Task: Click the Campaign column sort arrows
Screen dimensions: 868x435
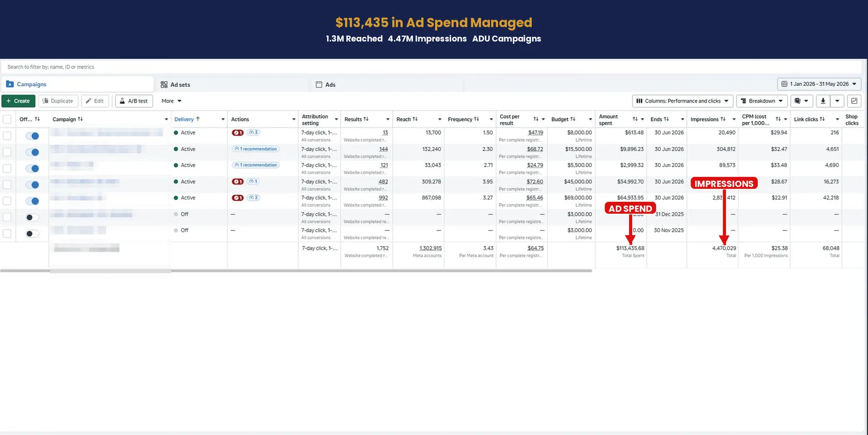Action: pos(80,119)
